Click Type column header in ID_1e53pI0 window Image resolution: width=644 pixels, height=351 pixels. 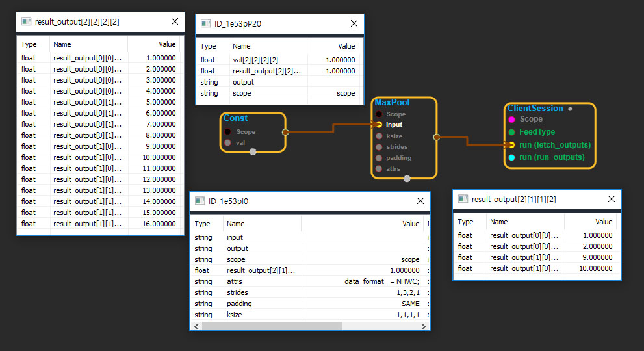pos(203,224)
